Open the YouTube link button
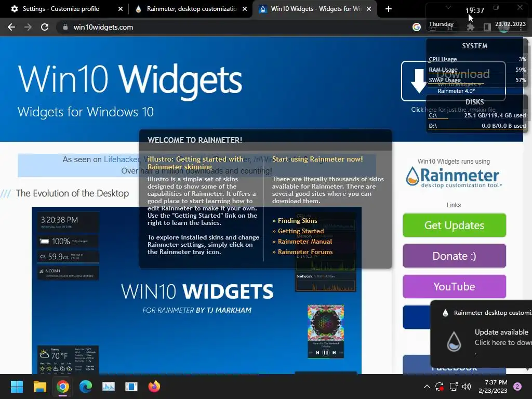532x399 pixels. (454, 286)
